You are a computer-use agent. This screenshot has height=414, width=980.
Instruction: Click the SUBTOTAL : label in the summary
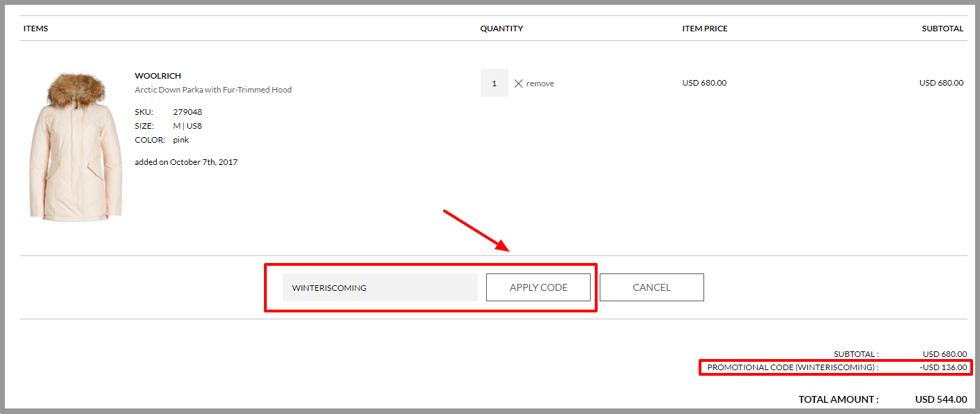[x=856, y=354]
